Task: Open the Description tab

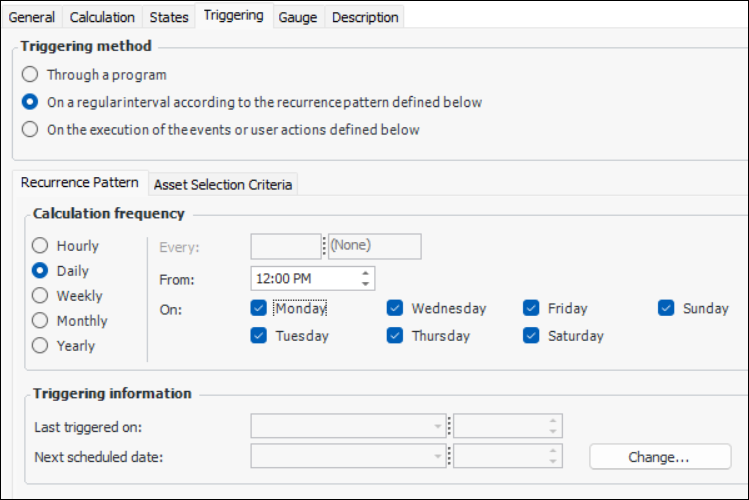Action: [365, 17]
